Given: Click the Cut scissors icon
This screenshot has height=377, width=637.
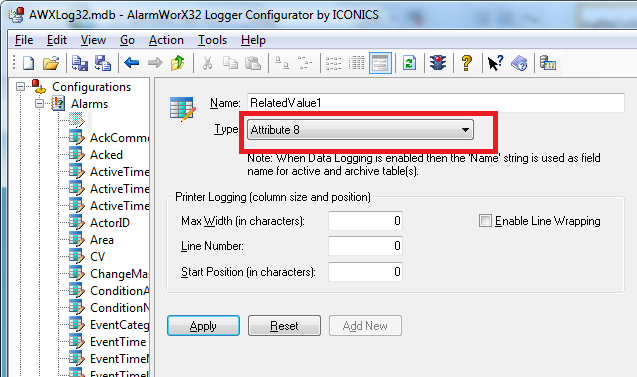Looking at the screenshot, I should tap(207, 63).
